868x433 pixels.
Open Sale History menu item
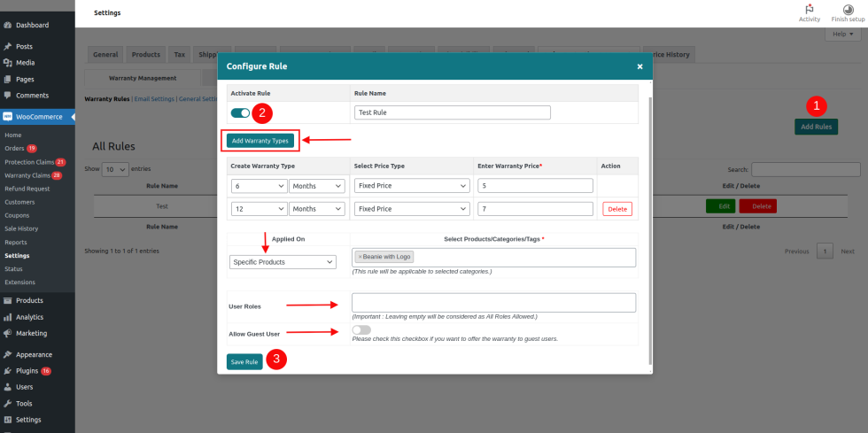[x=21, y=228]
